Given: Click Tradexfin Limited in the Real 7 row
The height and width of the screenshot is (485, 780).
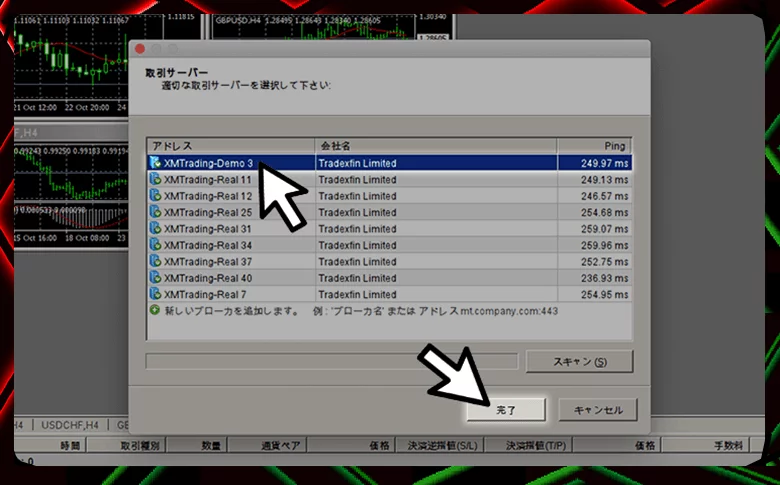Looking at the screenshot, I should [357, 294].
